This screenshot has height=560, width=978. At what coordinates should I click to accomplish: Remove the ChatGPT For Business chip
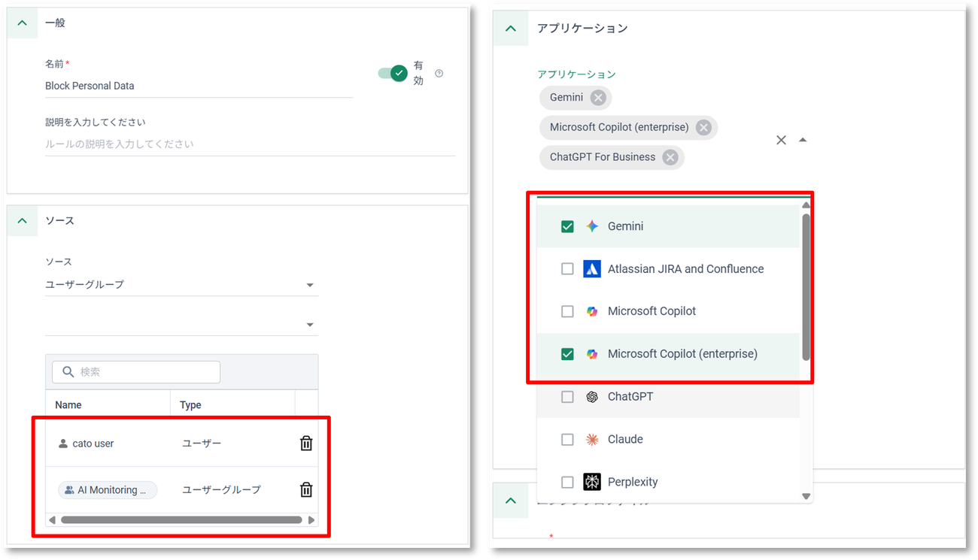pyautogui.click(x=670, y=157)
